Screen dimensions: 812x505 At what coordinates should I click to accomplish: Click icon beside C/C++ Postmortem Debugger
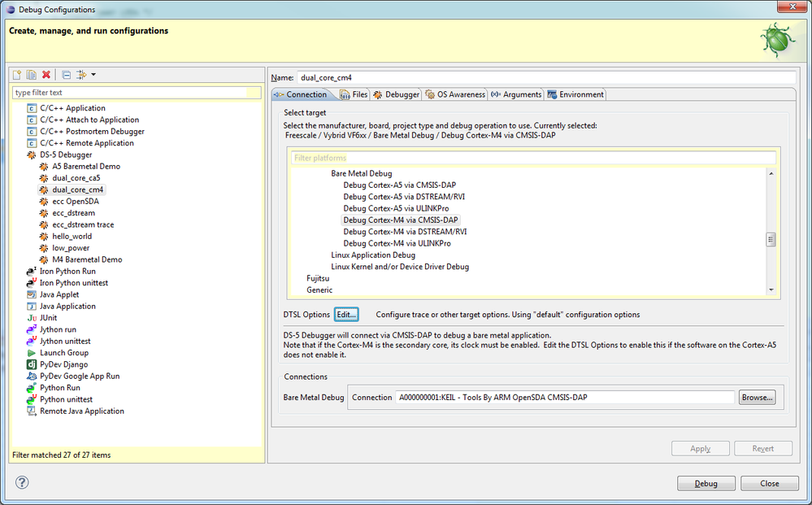[32, 132]
